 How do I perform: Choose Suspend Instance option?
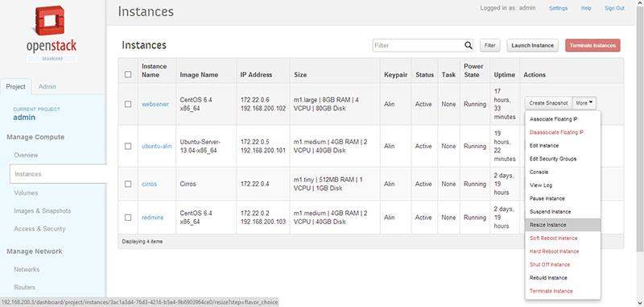(563, 212)
